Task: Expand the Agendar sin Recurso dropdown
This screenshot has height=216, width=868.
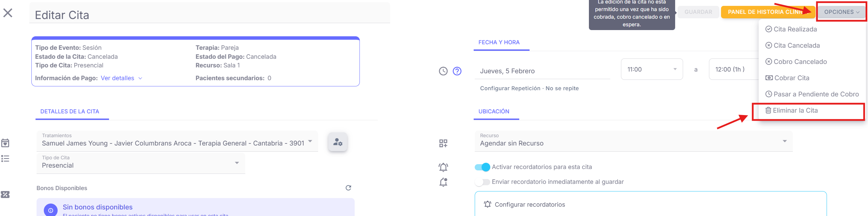Action: [x=785, y=141]
